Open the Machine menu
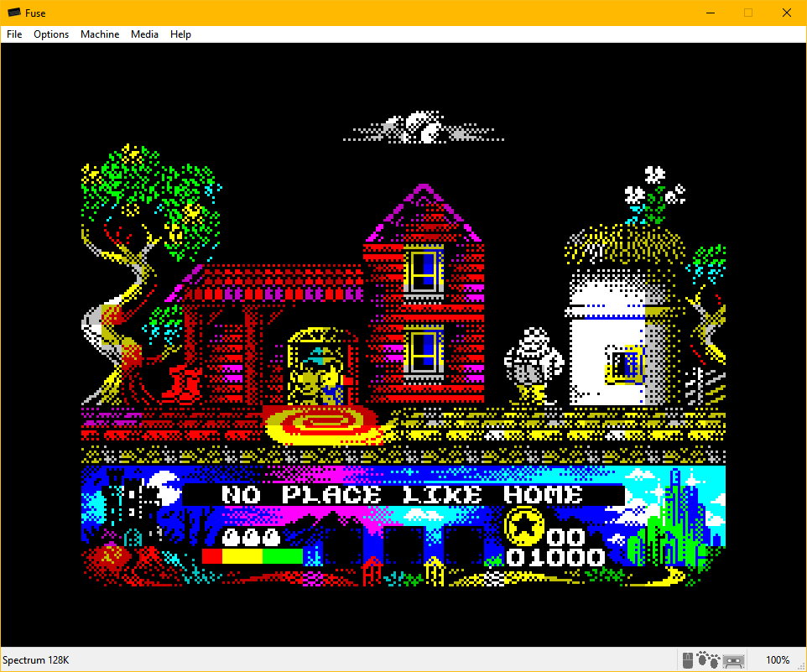 (x=100, y=34)
